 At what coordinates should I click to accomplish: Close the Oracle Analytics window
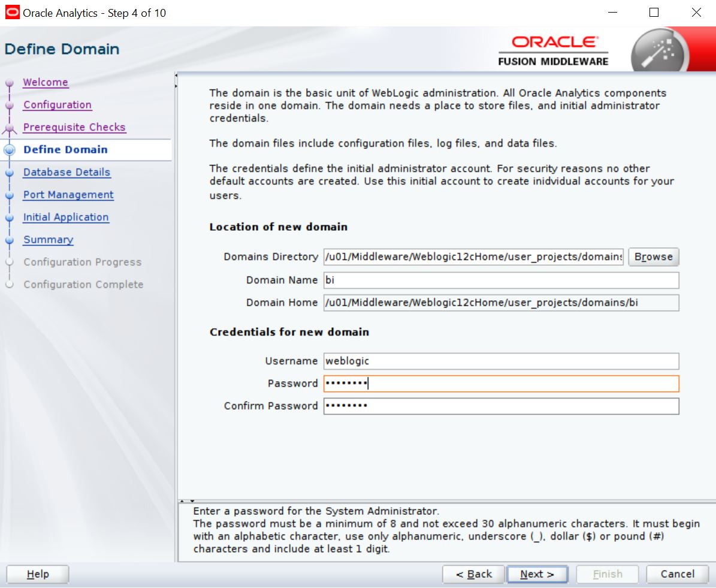696,13
